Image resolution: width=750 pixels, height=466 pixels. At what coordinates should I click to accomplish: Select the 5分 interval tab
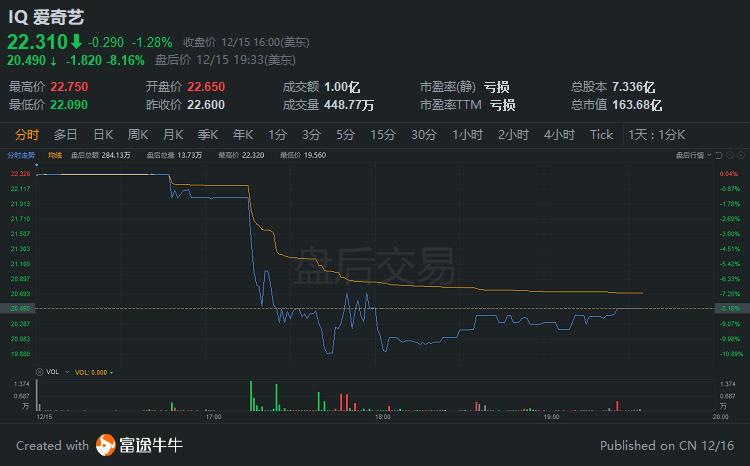[x=345, y=135]
